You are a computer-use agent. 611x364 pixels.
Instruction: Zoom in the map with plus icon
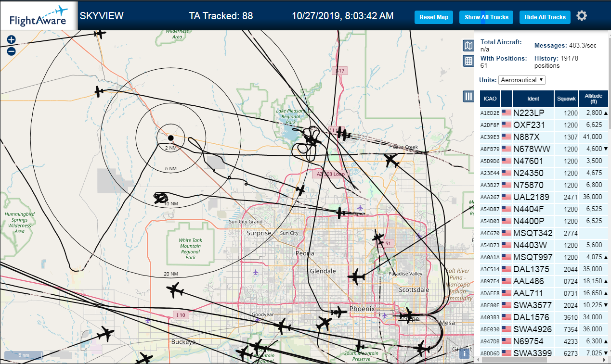[12, 40]
